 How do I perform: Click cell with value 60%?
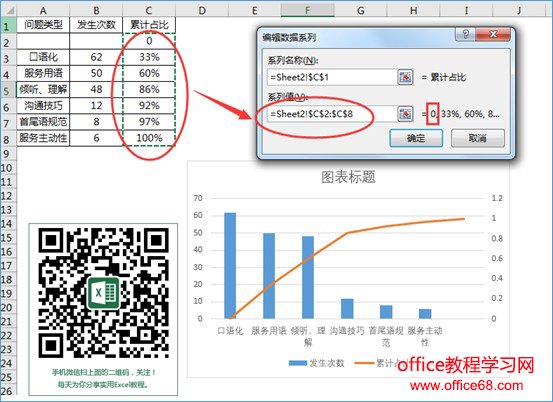pyautogui.click(x=149, y=73)
